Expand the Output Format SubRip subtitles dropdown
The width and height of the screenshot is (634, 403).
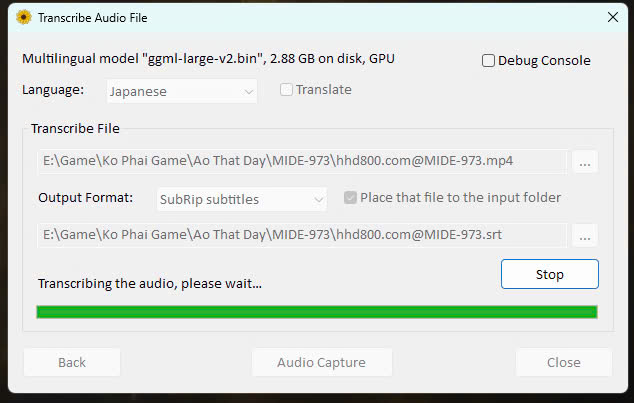241,199
